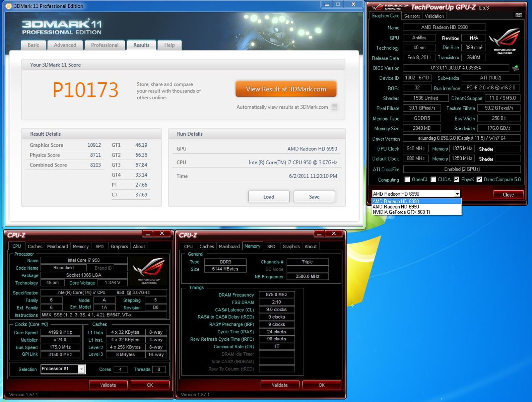Click OK in left CPU-Z window
532x402 pixels.
coord(150,385)
